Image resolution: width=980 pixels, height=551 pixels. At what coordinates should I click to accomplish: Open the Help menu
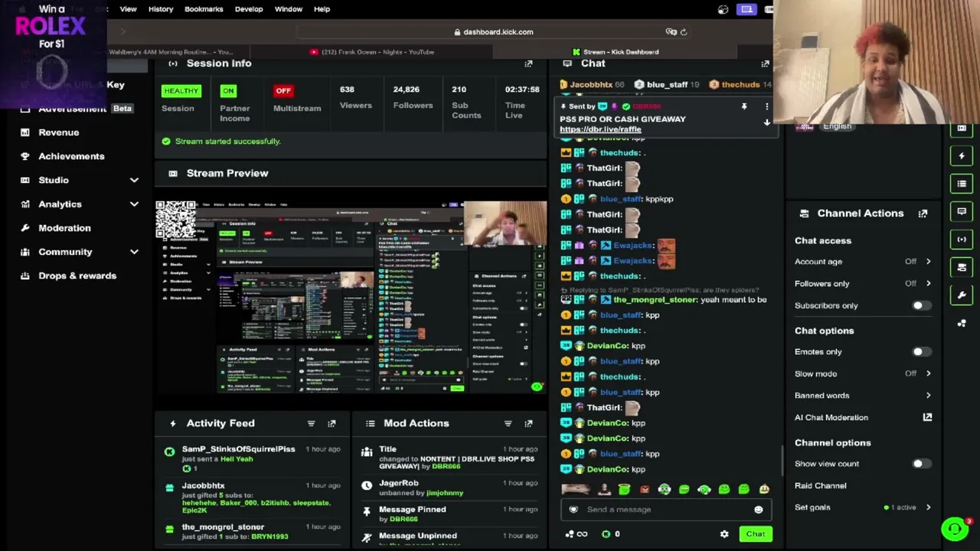(322, 9)
